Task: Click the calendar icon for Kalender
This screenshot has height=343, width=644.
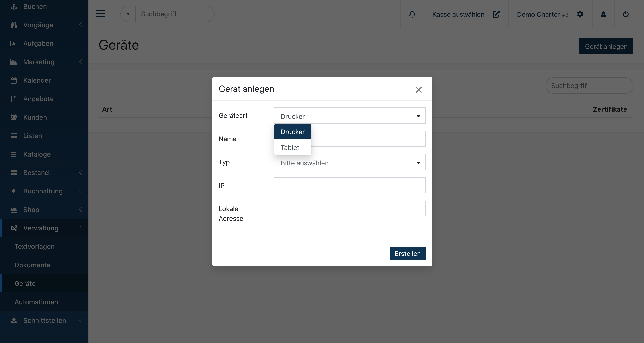Action: click(14, 80)
